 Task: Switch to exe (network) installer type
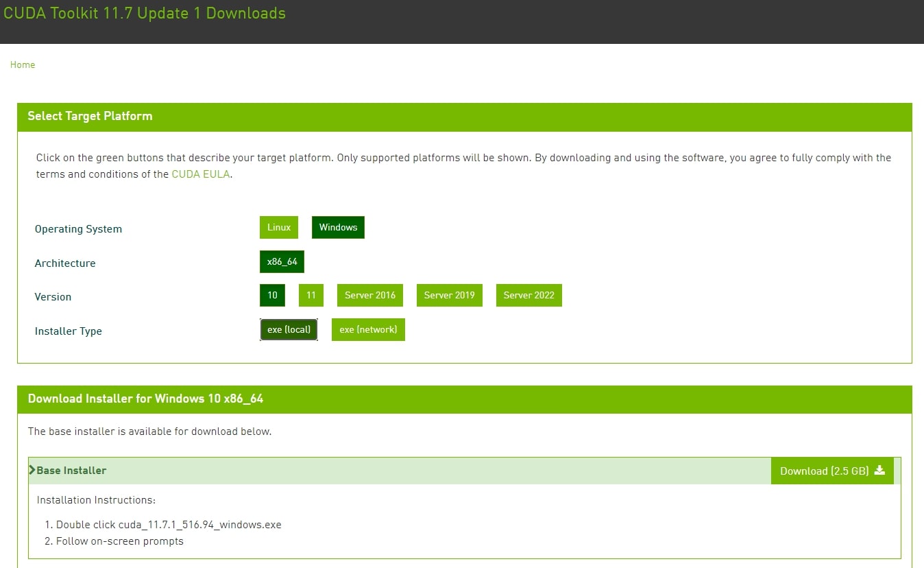pos(368,330)
